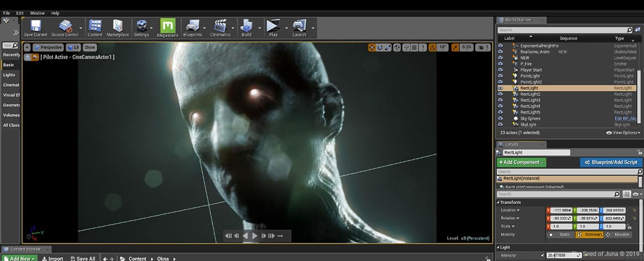Click the camera view icon beside Pilot Active

tap(35, 57)
